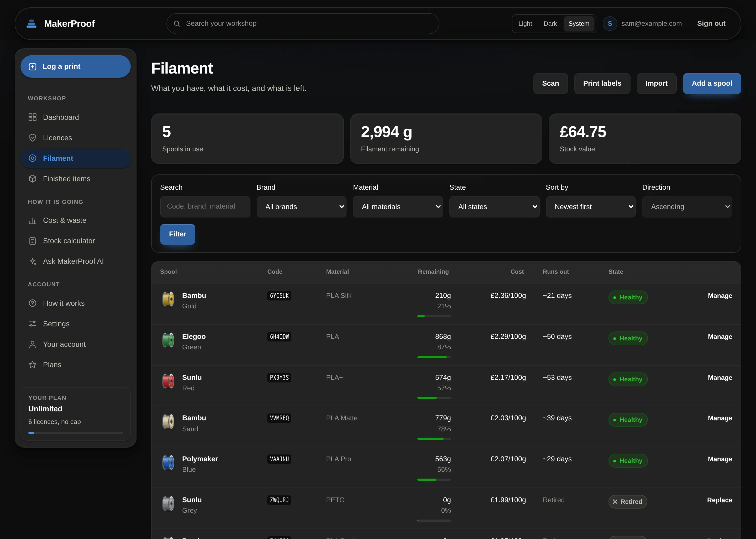Expand the State dropdown
Viewport: 756px width, 539px height.
click(494, 207)
